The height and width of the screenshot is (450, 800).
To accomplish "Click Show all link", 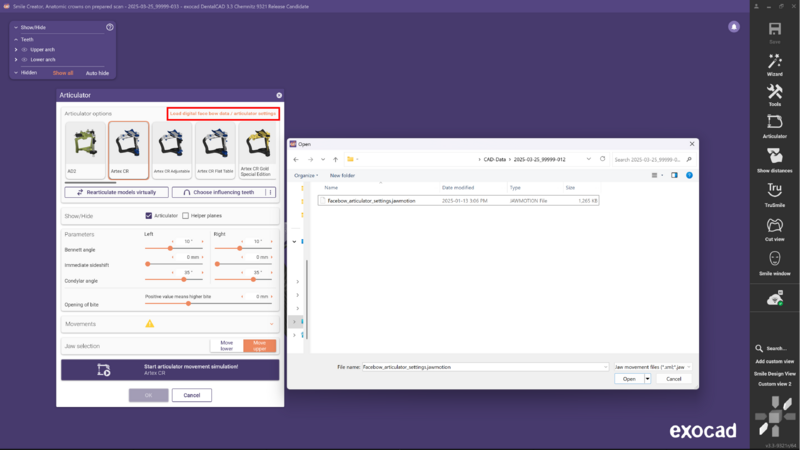I will (63, 73).
